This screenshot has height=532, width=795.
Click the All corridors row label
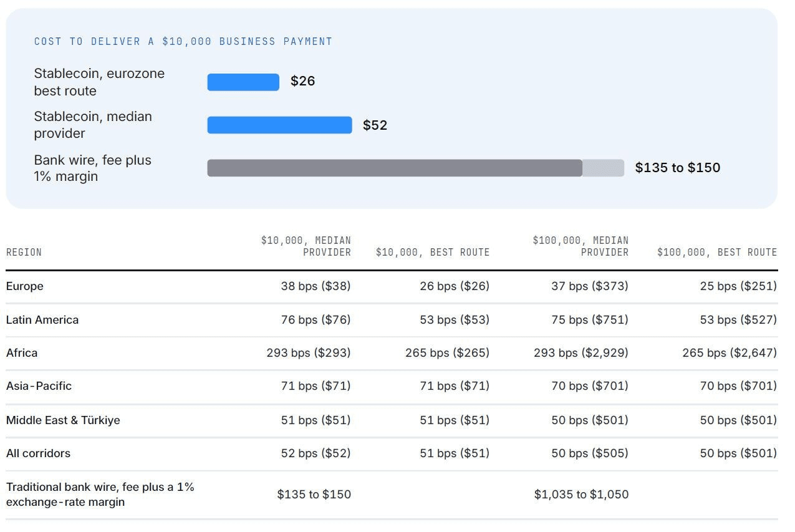pos(38,453)
